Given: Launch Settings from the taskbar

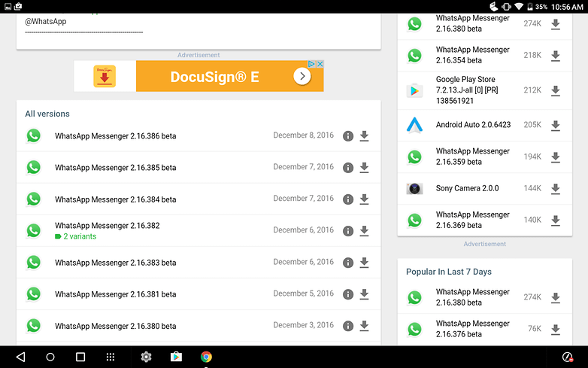Looking at the screenshot, I should [146, 357].
